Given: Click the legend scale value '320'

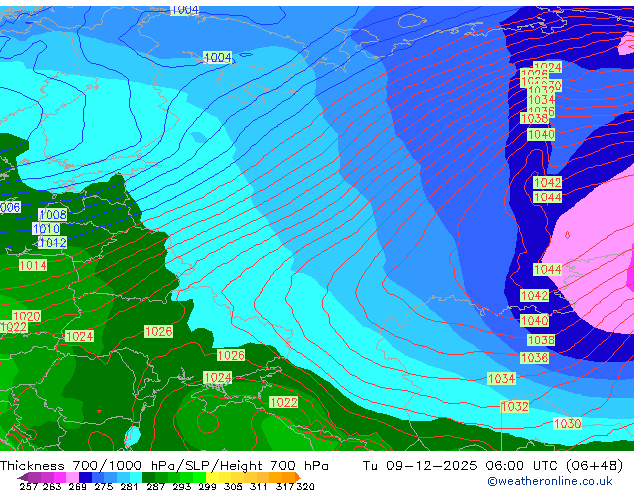Looking at the screenshot, I should pos(305,486).
